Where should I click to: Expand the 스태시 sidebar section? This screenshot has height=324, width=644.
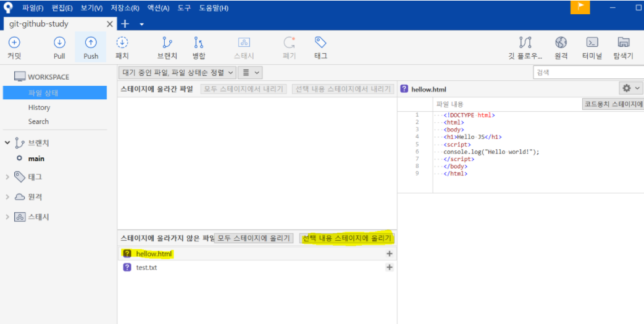pyautogui.click(x=7, y=217)
